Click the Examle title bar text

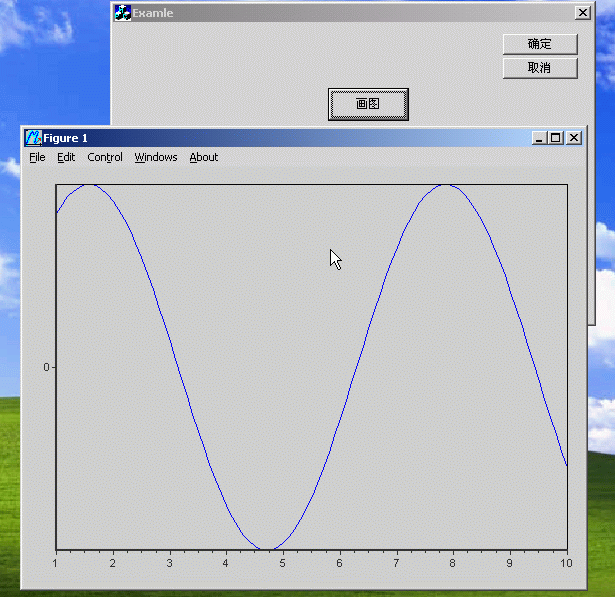tap(153, 13)
